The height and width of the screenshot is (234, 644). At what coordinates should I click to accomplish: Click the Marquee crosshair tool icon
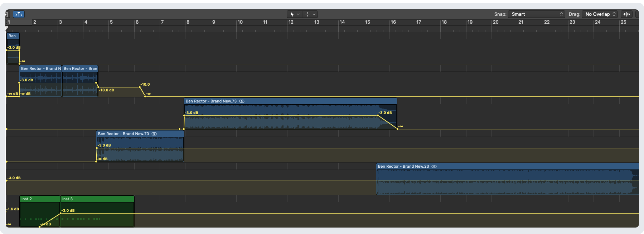pos(307,14)
